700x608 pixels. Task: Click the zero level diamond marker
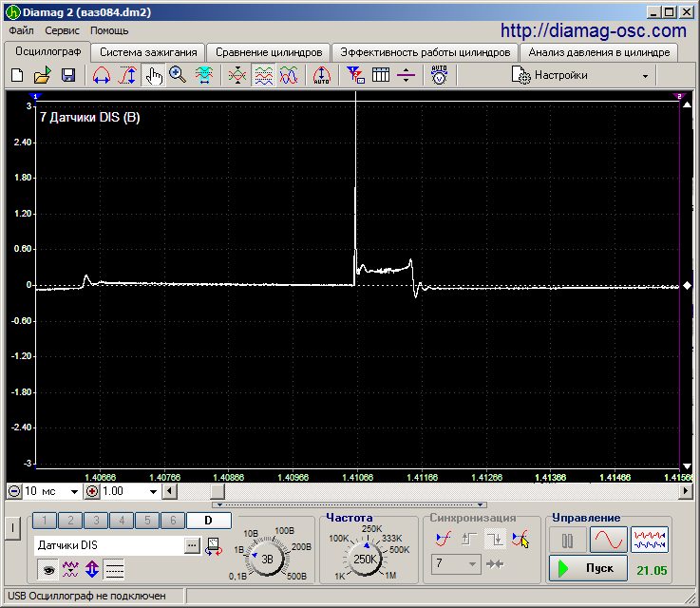pyautogui.click(x=687, y=285)
